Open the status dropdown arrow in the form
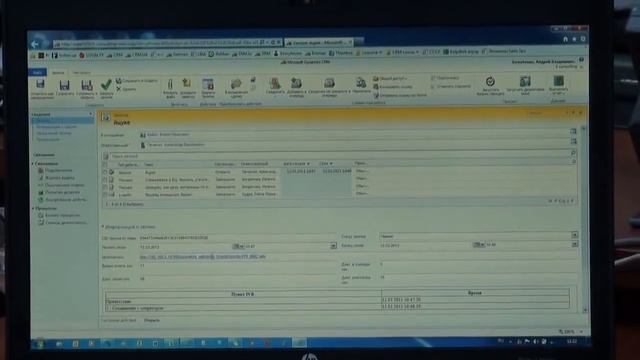The height and width of the screenshot is (360, 640). (574, 235)
